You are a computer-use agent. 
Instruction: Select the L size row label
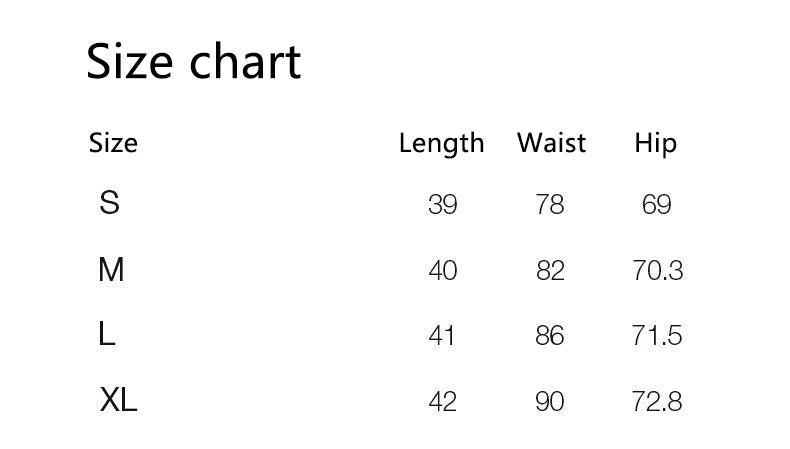point(107,335)
